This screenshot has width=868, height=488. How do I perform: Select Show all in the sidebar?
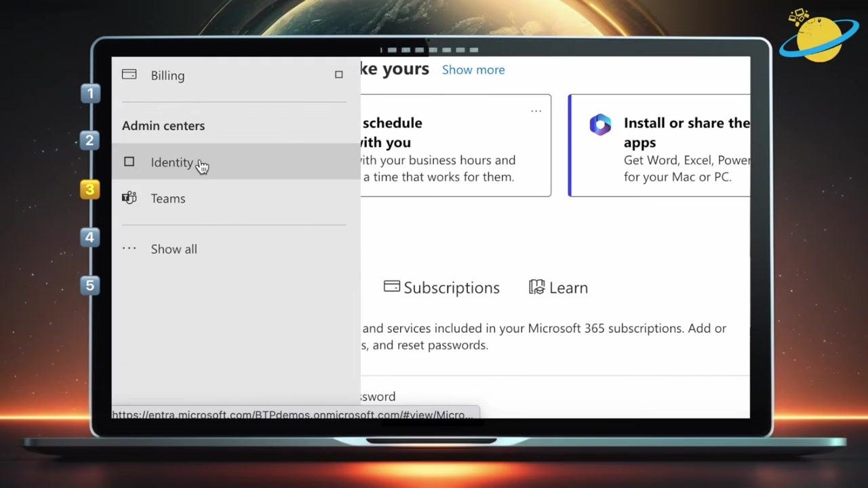tap(235, 249)
